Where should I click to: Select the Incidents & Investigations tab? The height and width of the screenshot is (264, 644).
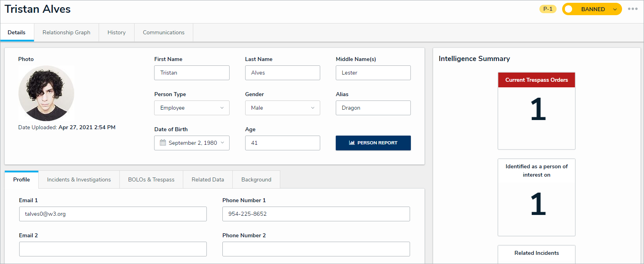coord(79,180)
